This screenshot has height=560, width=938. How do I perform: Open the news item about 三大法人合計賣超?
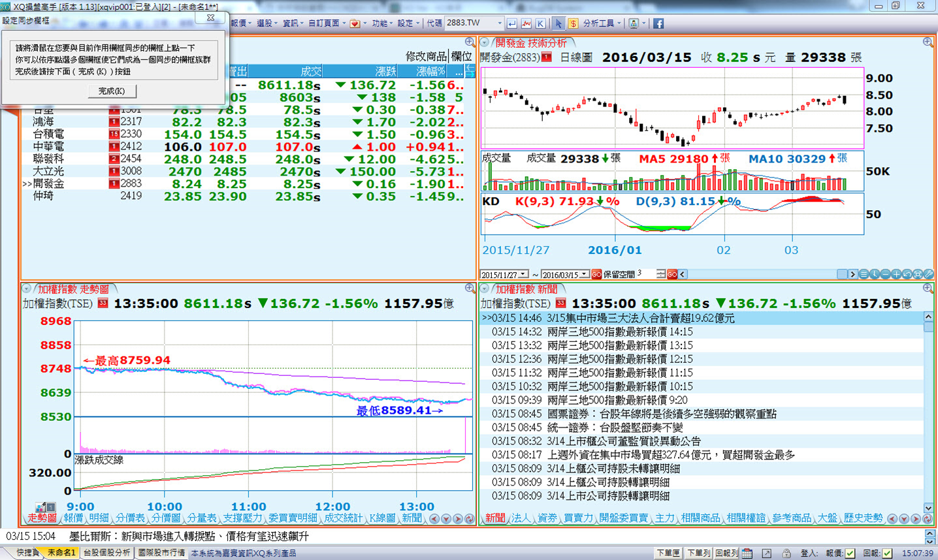(640, 319)
